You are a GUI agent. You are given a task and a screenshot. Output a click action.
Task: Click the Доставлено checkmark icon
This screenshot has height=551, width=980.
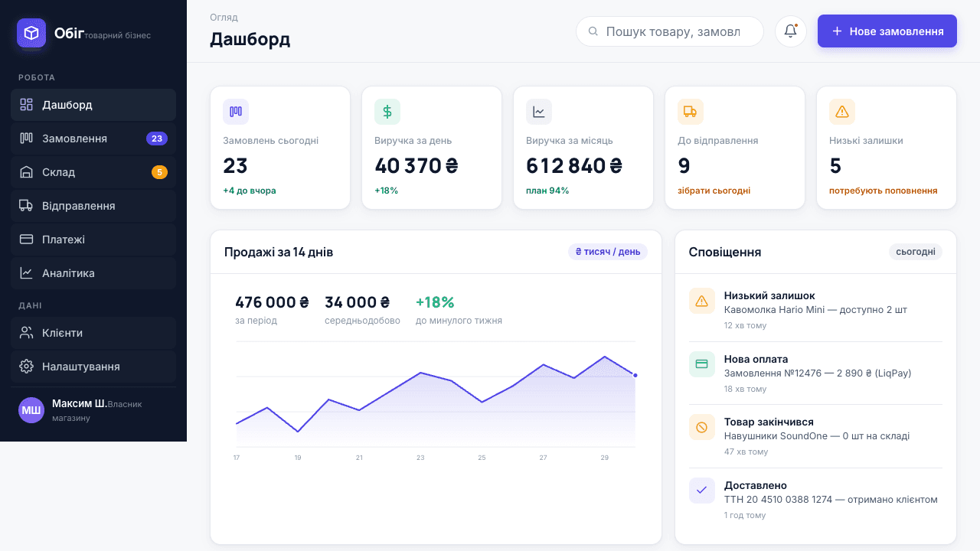(x=702, y=491)
